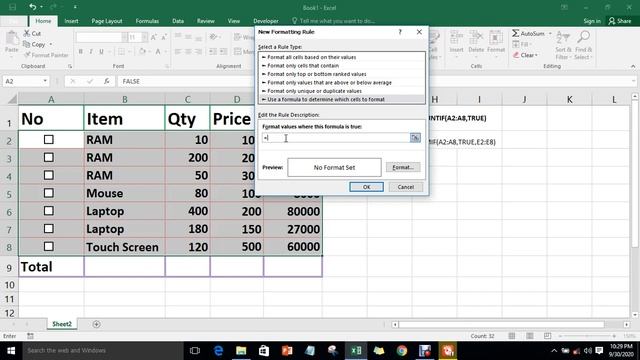Click Normal view icon in status bar
The height and width of the screenshot is (360, 640).
[511, 336]
